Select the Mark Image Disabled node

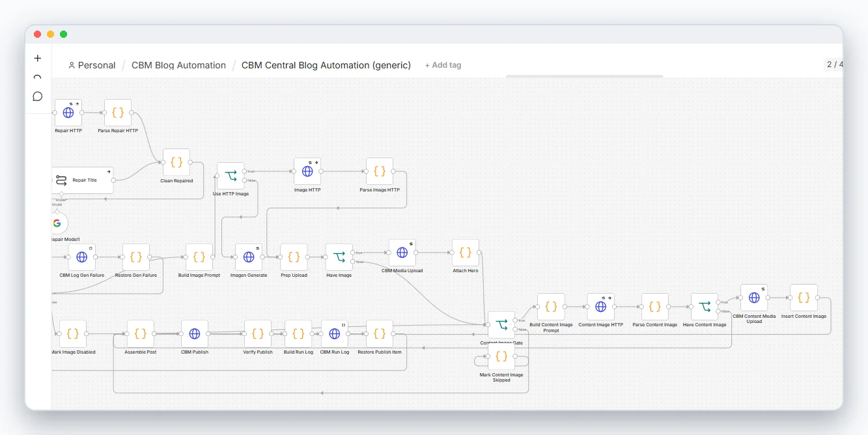(x=73, y=334)
